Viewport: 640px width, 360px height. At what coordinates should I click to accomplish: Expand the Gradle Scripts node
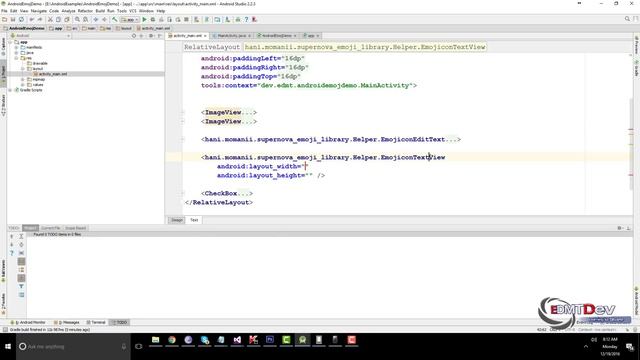tap(11, 90)
